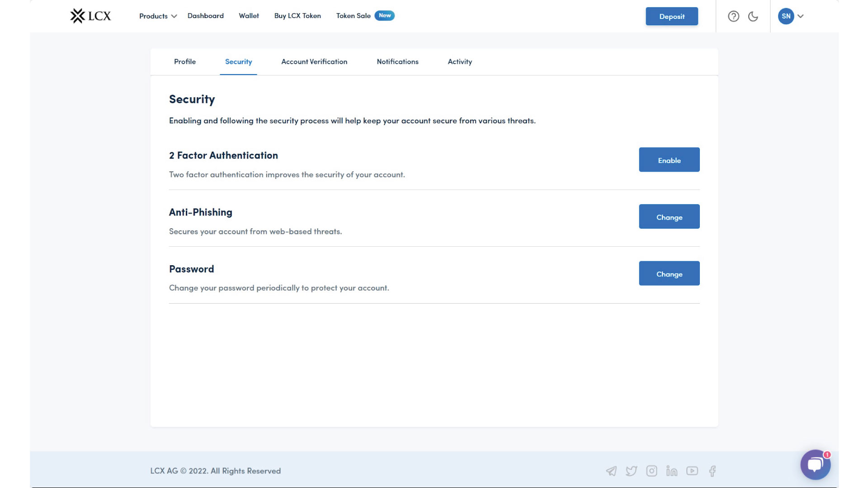The width and height of the screenshot is (868, 488).
Task: Open the Telegram social link
Action: (611, 471)
